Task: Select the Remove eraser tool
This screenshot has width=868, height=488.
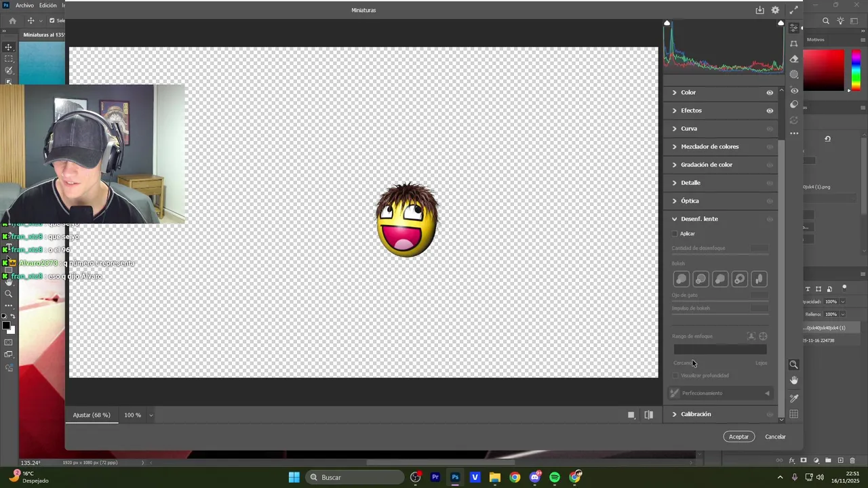Action: coord(794,59)
